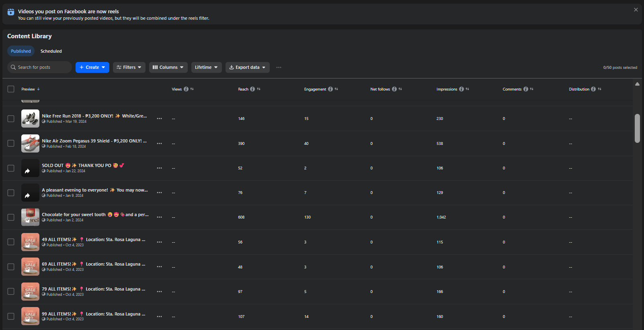Click the sort arrows beside Comments

[x=531, y=89]
